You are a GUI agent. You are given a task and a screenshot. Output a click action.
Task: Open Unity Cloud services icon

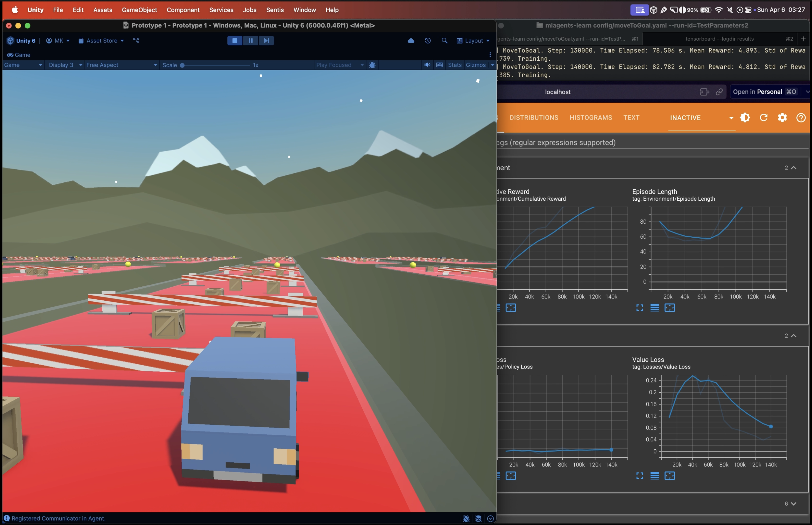tap(411, 41)
